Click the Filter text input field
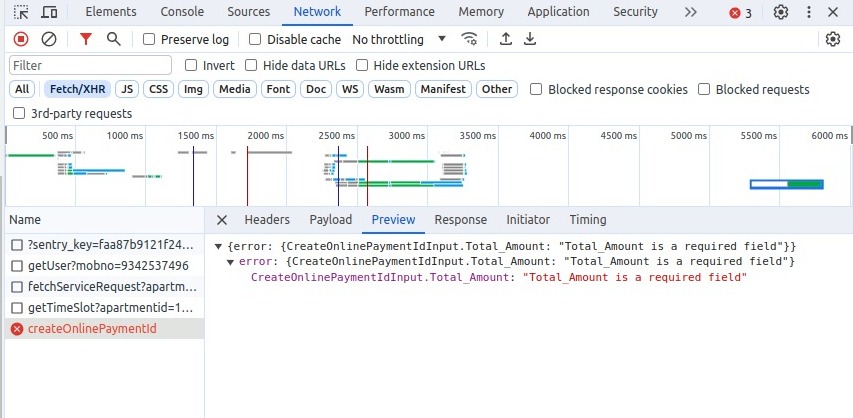 tap(90, 65)
